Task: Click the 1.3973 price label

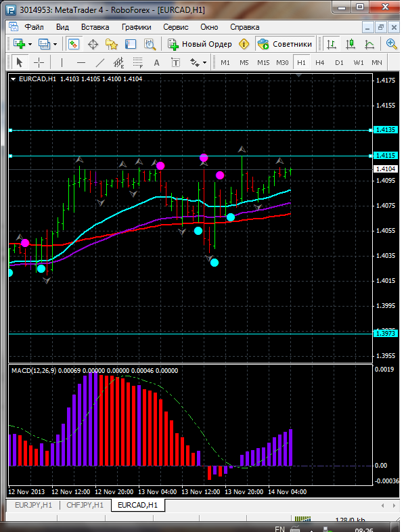Action: pos(385,334)
